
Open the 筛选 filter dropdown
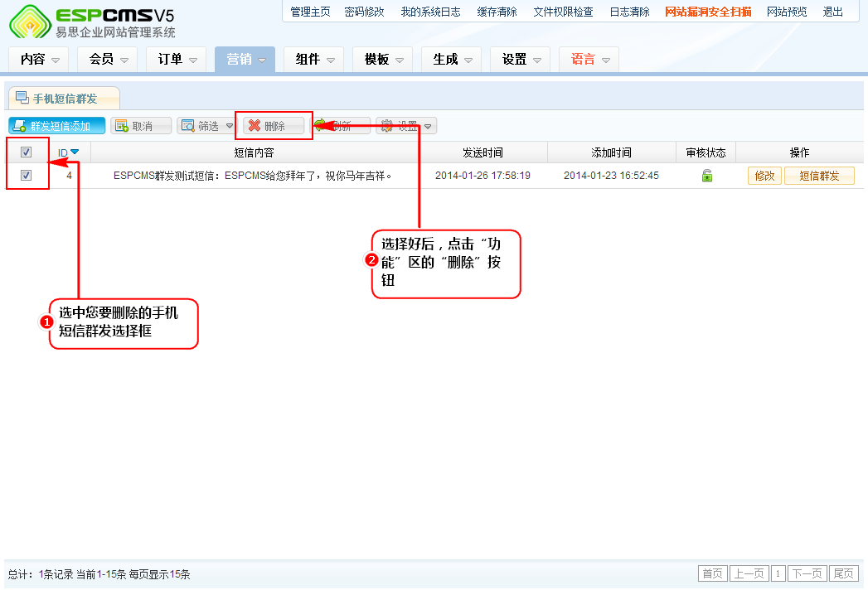coord(206,126)
